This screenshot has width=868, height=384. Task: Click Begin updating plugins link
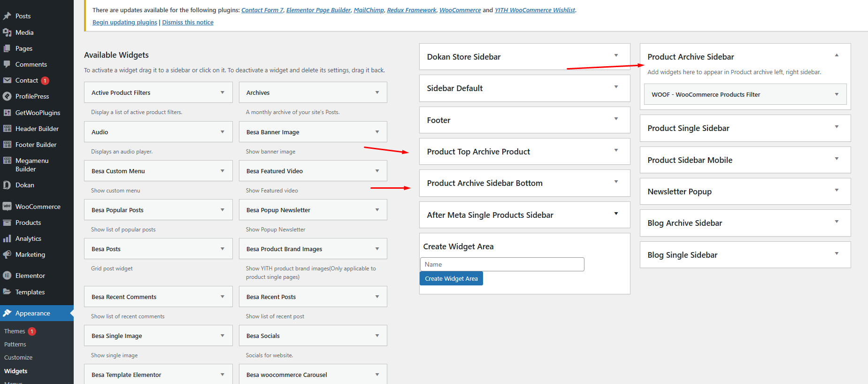coord(125,23)
